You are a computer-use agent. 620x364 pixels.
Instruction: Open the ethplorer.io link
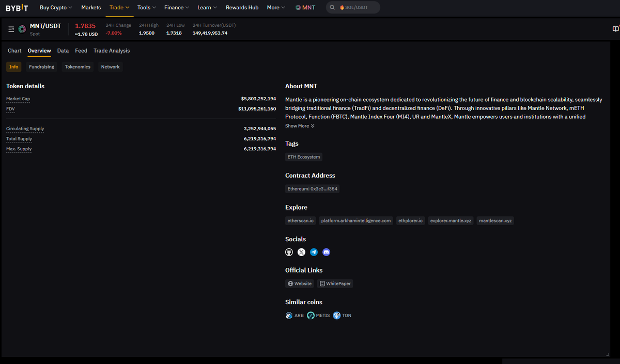coord(411,220)
